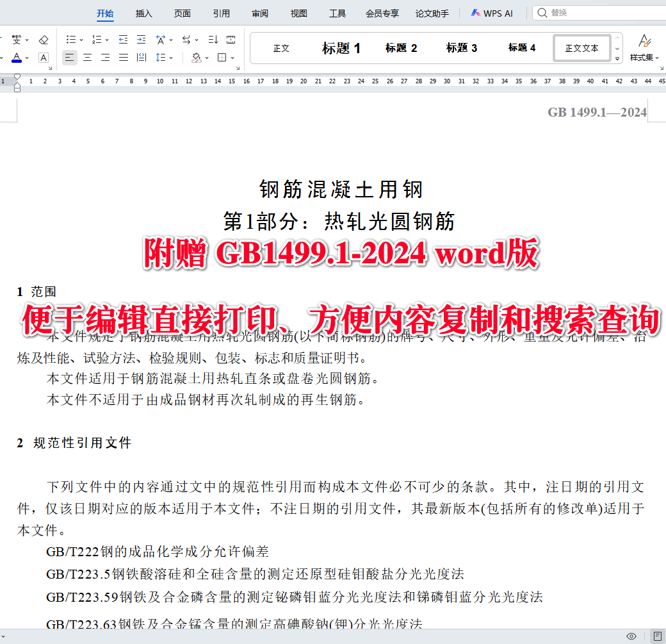Apply the 标题 2 style
The image size is (666, 644).
(401, 49)
